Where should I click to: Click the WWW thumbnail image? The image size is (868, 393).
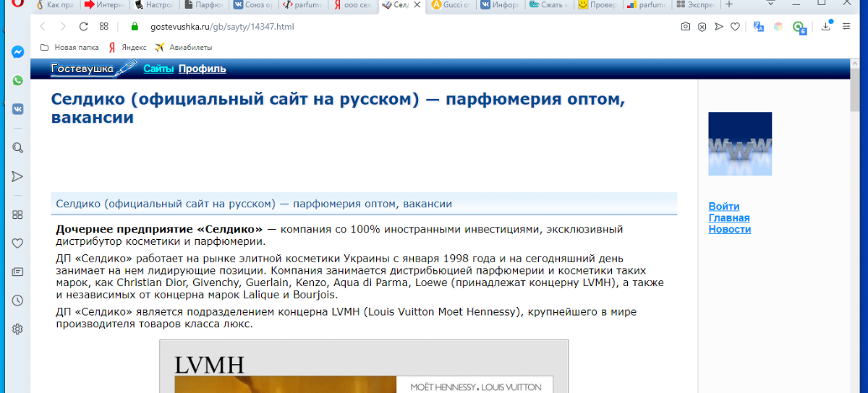coord(740,144)
